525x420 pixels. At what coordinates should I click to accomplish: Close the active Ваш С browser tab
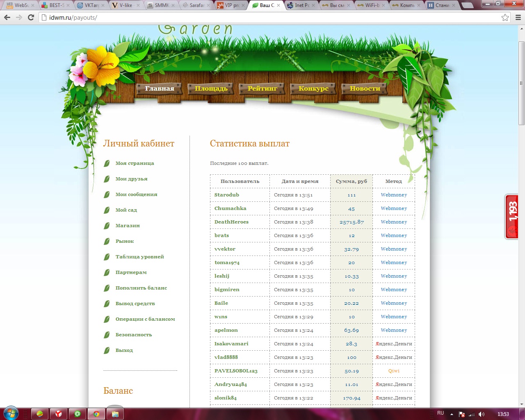279,5
